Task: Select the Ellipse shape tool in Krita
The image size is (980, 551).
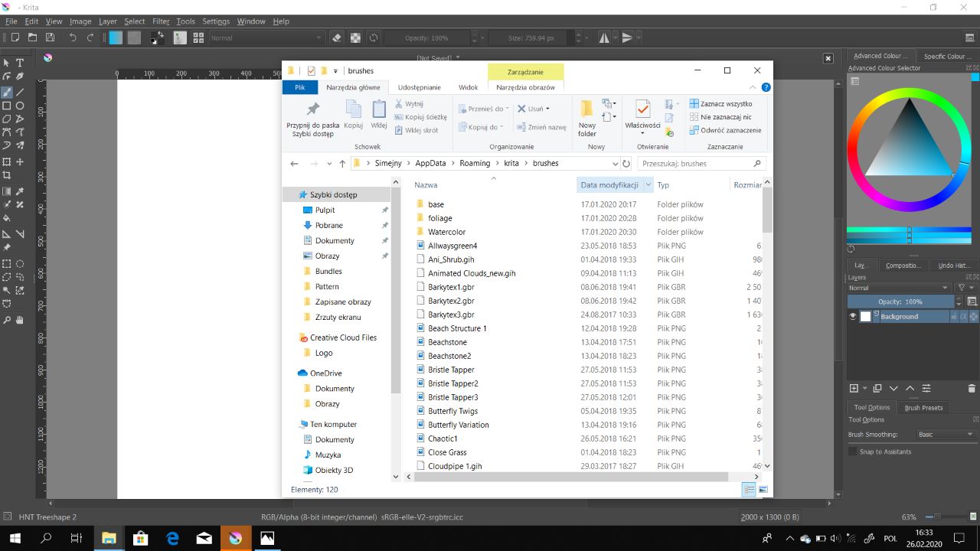Action: [20, 106]
